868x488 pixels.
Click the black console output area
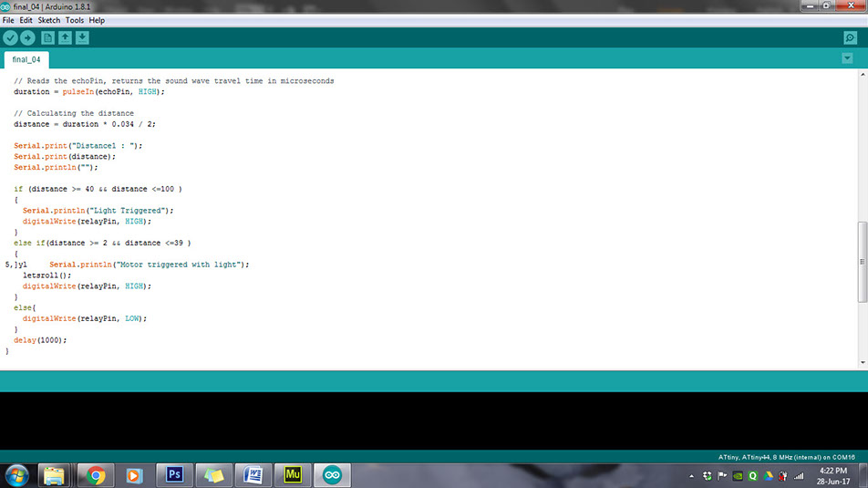point(434,421)
